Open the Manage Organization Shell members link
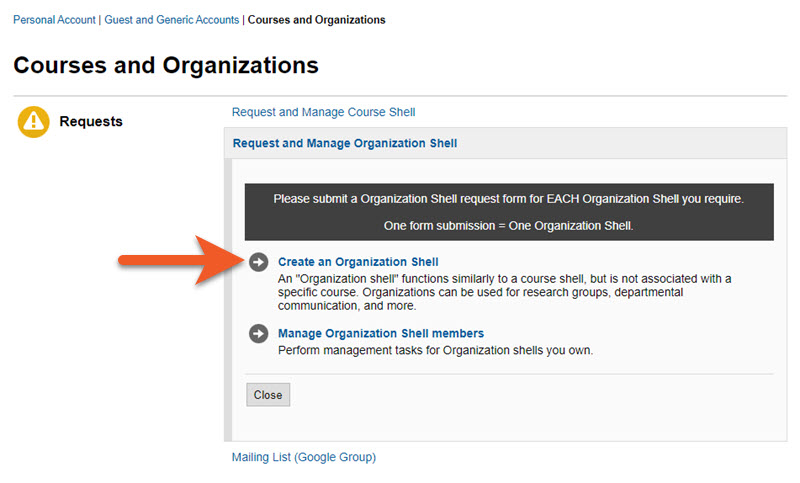Viewport: 800px width, 483px height. coord(380,333)
